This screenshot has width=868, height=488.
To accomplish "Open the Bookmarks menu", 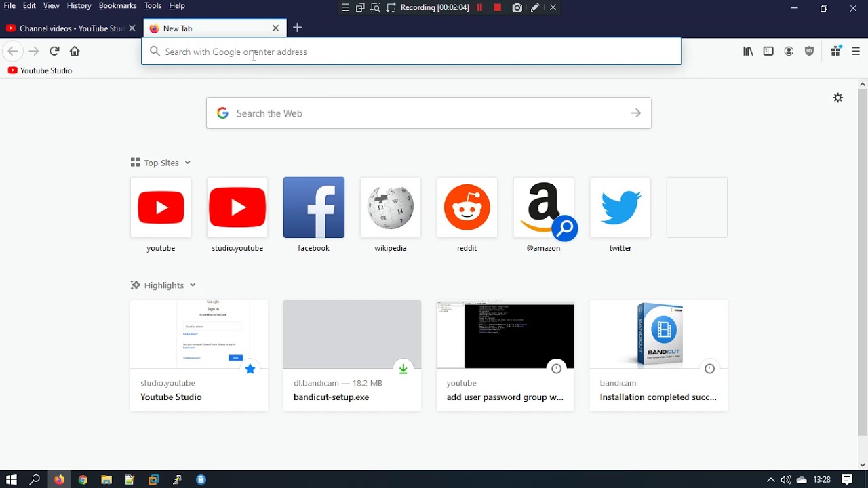I will 117,5.
